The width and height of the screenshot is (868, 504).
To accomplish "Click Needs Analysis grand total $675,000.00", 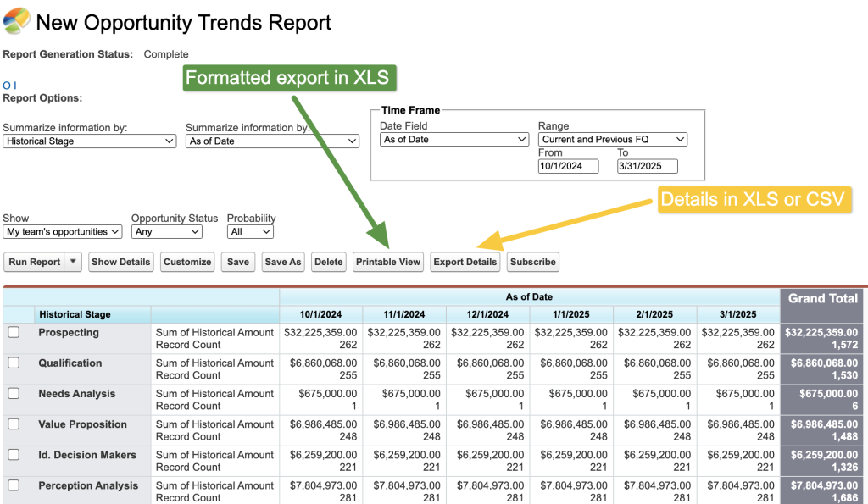I will [x=829, y=393].
